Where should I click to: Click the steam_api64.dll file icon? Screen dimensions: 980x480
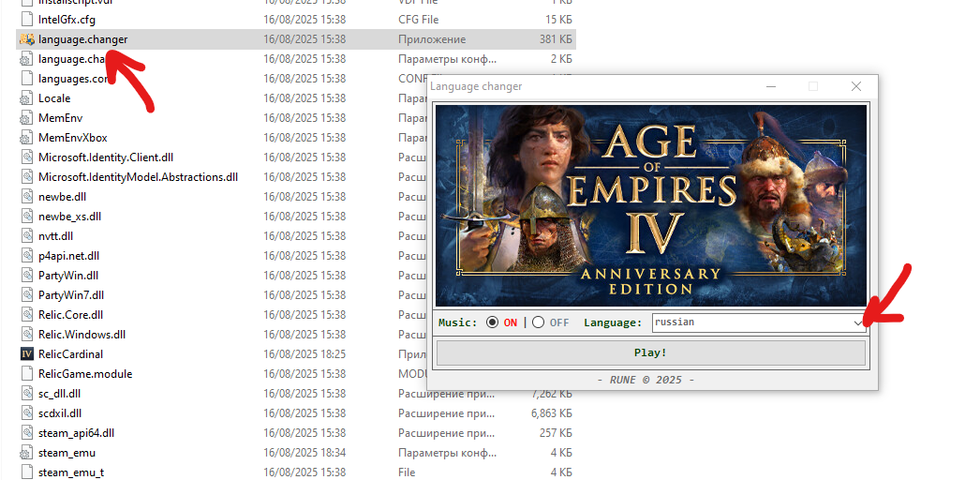coord(27,433)
